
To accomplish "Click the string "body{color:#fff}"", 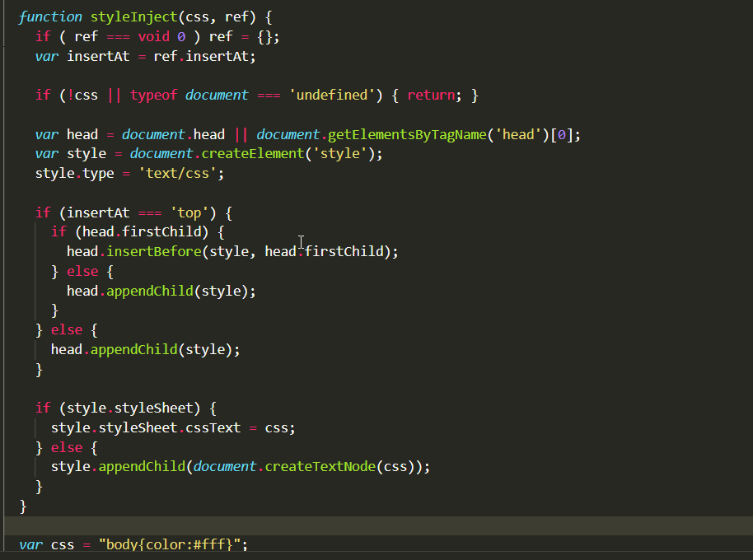I will (x=169, y=545).
